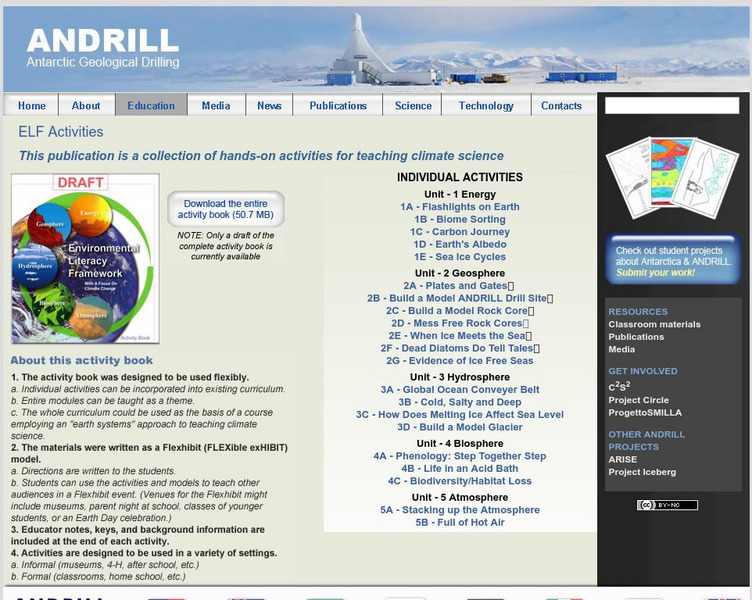Open the Home tab
752x600 pixels.
pyautogui.click(x=31, y=106)
